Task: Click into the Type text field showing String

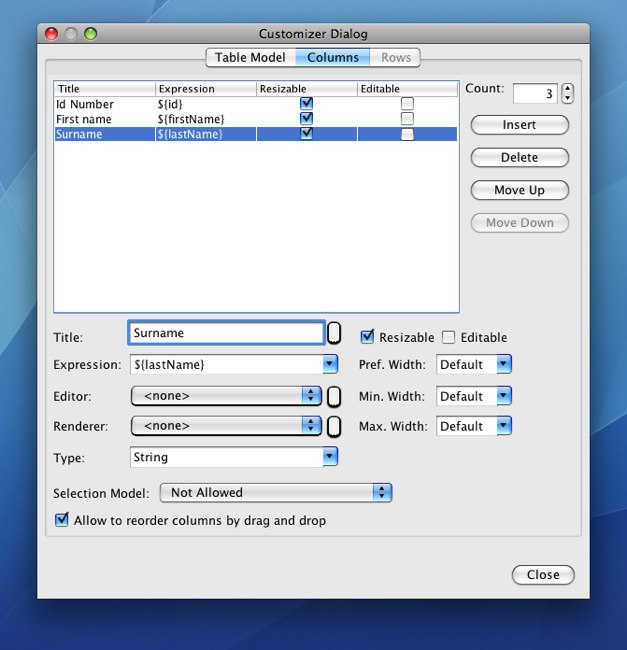Action: click(x=226, y=457)
